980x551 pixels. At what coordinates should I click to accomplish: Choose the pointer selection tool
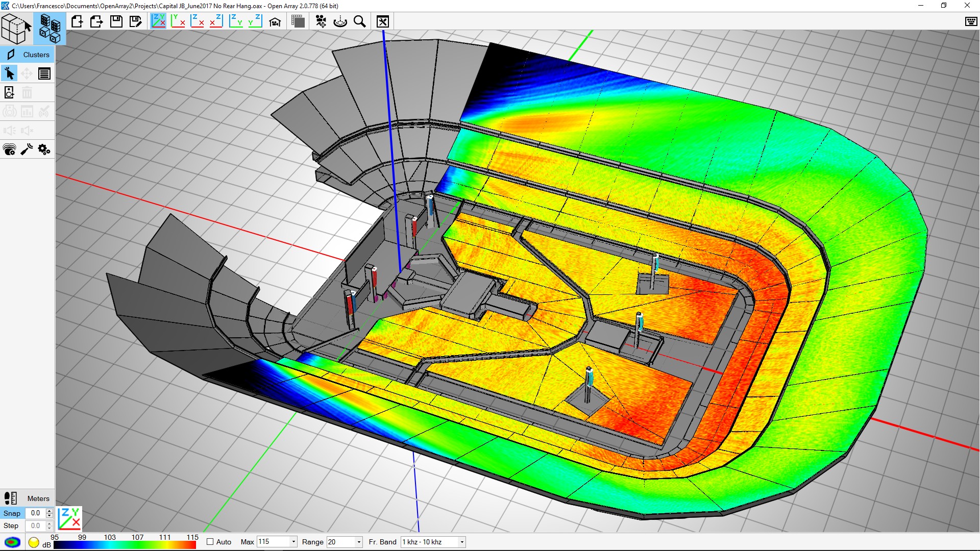(x=9, y=73)
